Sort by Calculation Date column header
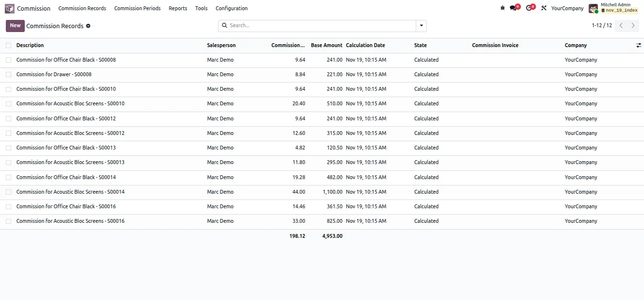The height and width of the screenshot is (300, 644). [365, 45]
